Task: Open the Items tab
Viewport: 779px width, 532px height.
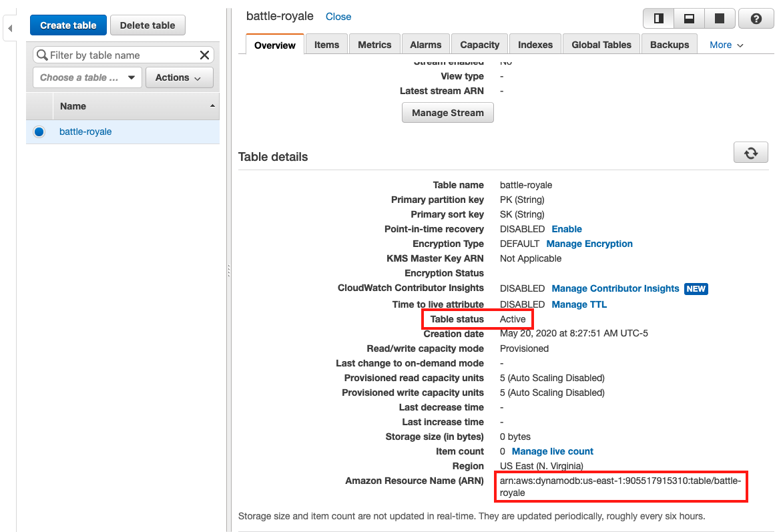Action: (326, 45)
